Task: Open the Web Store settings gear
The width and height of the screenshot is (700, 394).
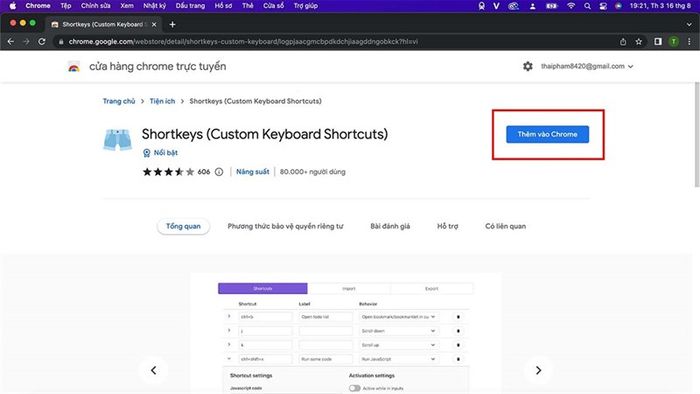Action: tap(528, 66)
